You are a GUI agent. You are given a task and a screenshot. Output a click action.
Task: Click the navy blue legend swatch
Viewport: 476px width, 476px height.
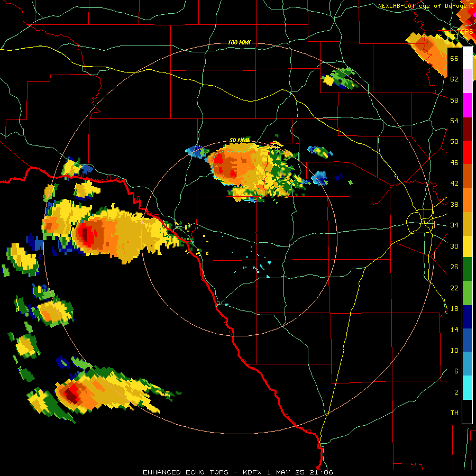point(467,317)
